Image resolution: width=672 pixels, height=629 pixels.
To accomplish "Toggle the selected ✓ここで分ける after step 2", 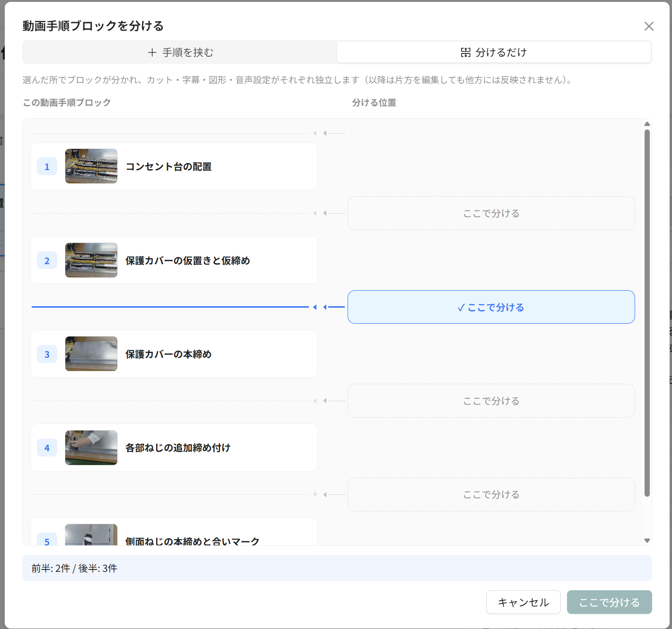I will click(491, 307).
